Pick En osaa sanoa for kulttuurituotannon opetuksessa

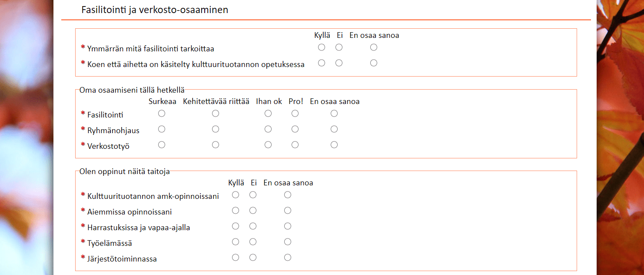[x=374, y=63]
